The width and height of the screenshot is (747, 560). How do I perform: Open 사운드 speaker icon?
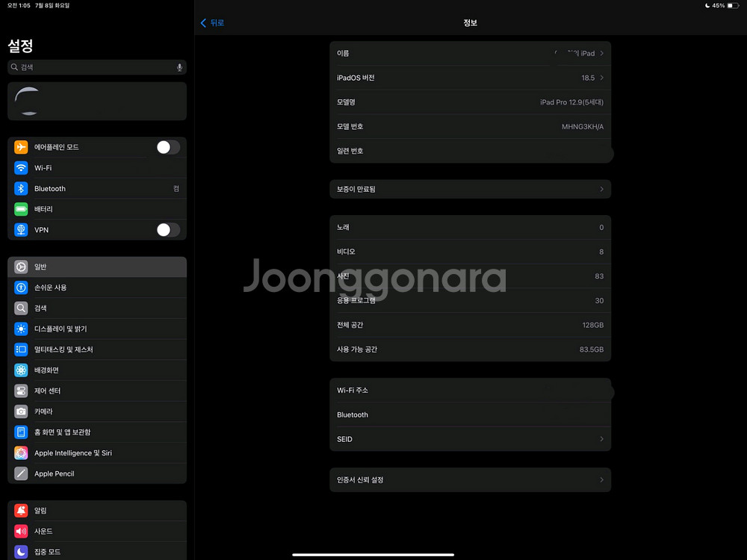[21, 531]
